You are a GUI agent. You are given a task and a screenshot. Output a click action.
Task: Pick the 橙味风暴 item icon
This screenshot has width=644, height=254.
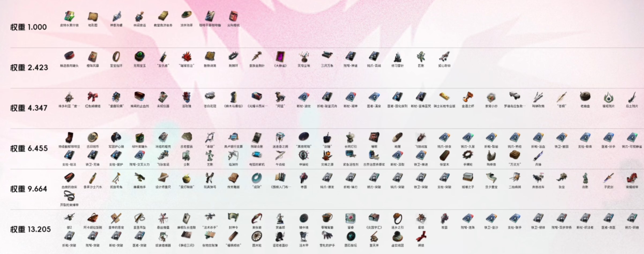pos(93,57)
